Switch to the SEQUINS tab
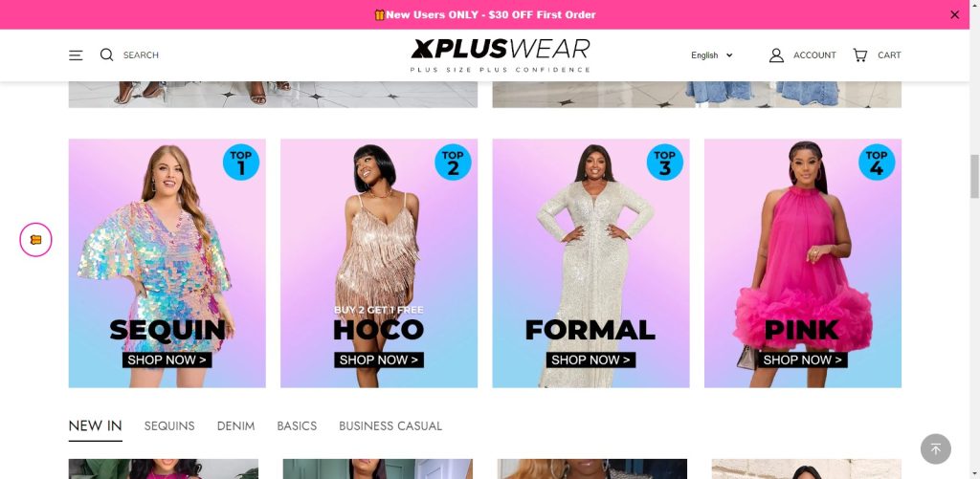Viewport: 980px width, 479px height. (169, 425)
